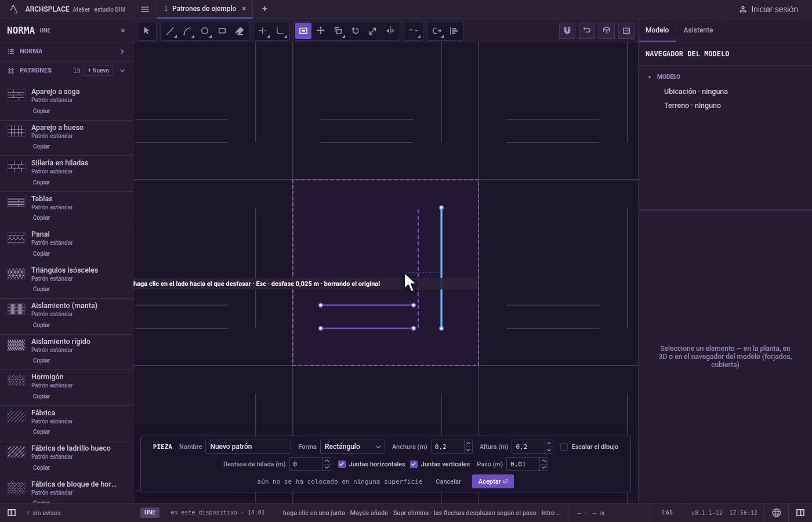The width and height of the screenshot is (812, 522).
Task: Click the mirror tool icon
Action: point(390,31)
